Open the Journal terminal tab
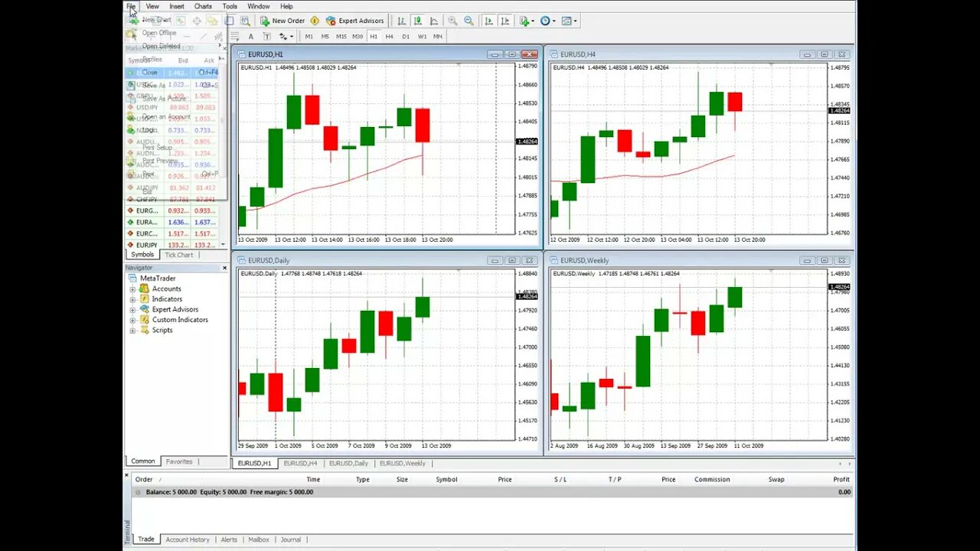Screen dimensions: 980x551 pos(290,540)
